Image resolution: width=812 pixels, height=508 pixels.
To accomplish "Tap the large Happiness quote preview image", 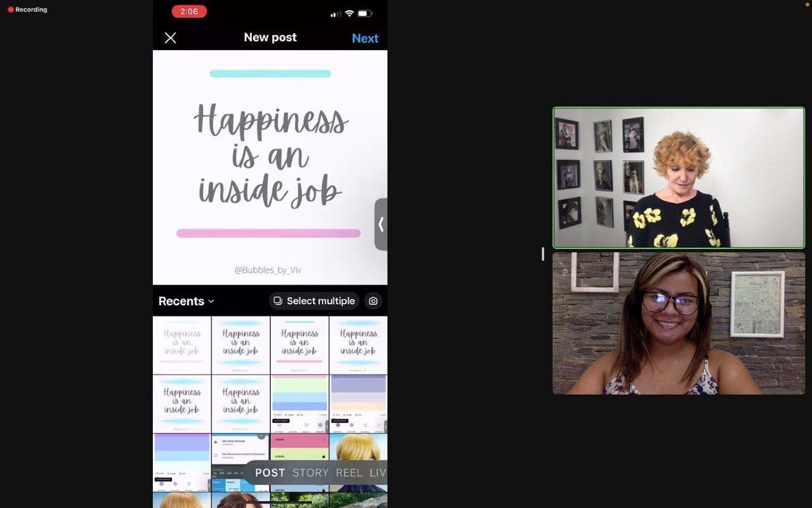I will (x=270, y=168).
